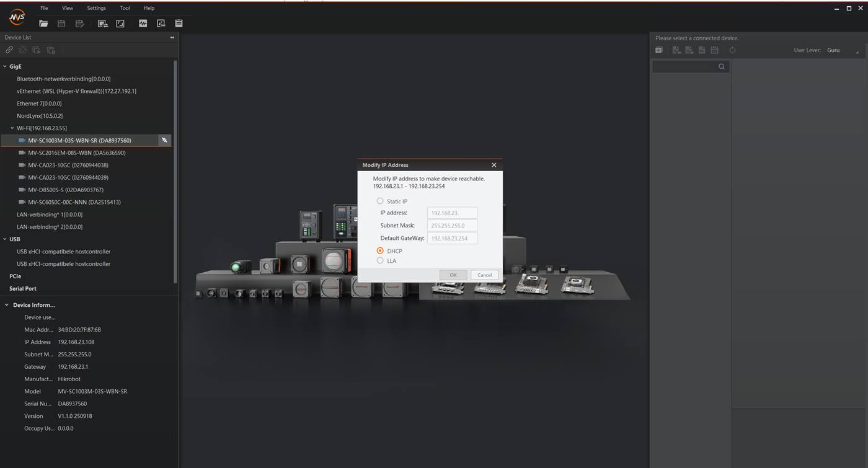The width and height of the screenshot is (868, 468).
Task: Collapse the Device Information section
Action: pos(7,305)
